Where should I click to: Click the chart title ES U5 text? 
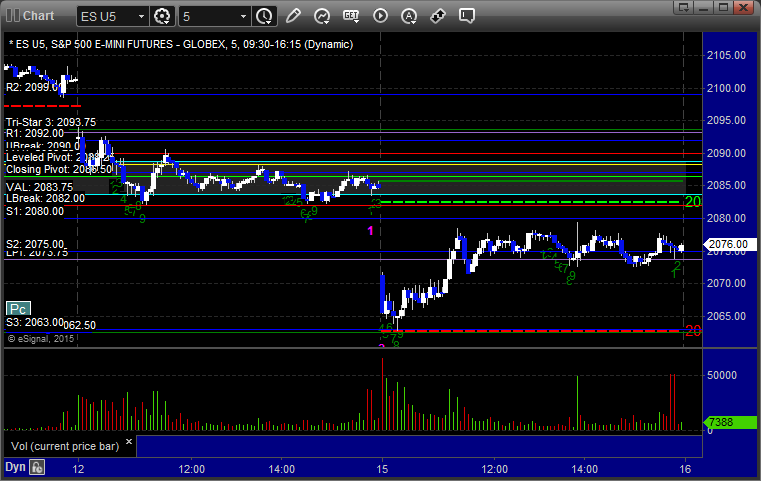181,44
